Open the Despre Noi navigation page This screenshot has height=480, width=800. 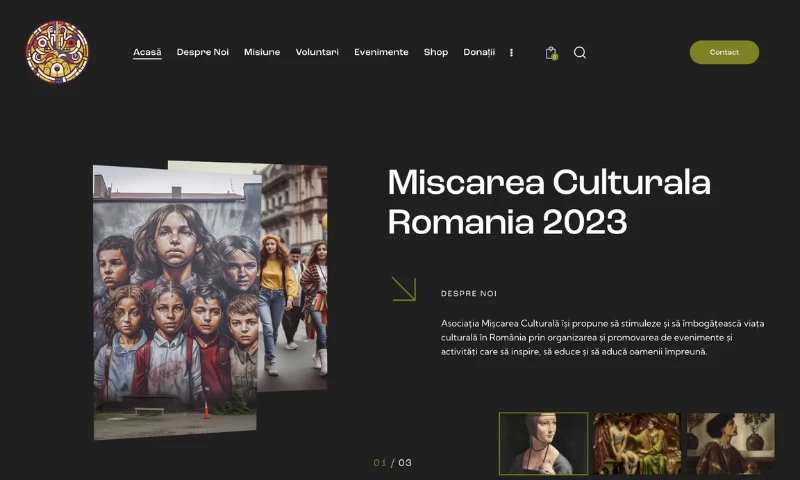[203, 52]
